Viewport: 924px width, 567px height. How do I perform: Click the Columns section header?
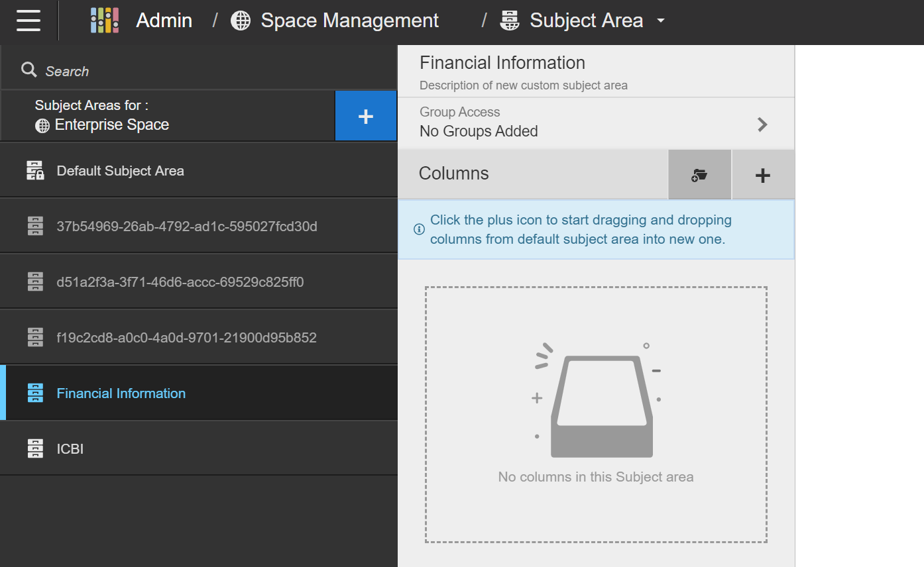(x=454, y=174)
